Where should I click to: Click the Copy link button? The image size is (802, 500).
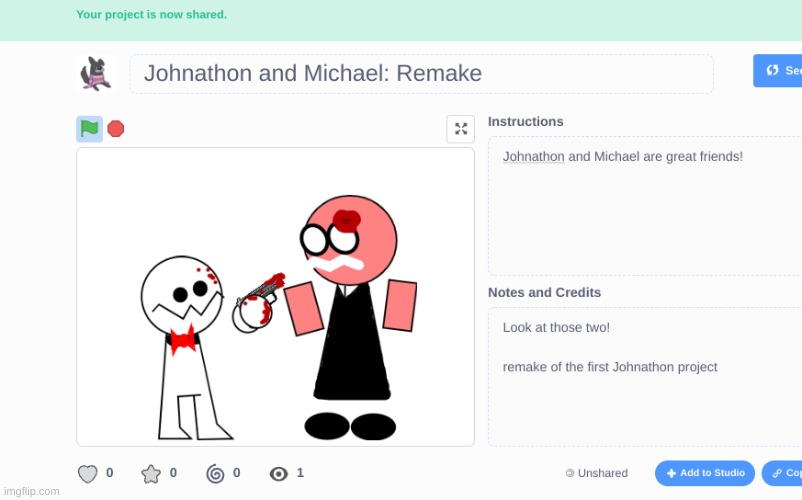click(x=783, y=474)
